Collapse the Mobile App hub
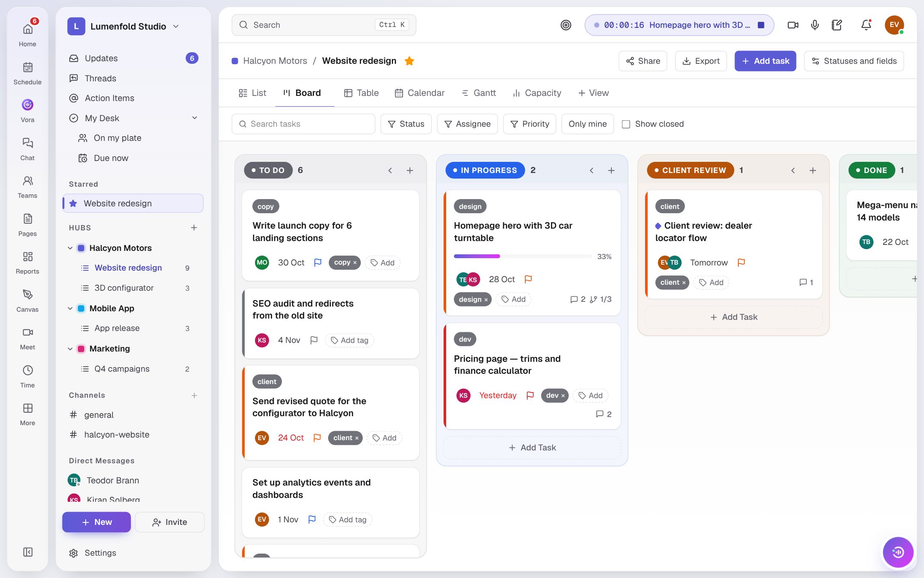 pyautogui.click(x=70, y=308)
